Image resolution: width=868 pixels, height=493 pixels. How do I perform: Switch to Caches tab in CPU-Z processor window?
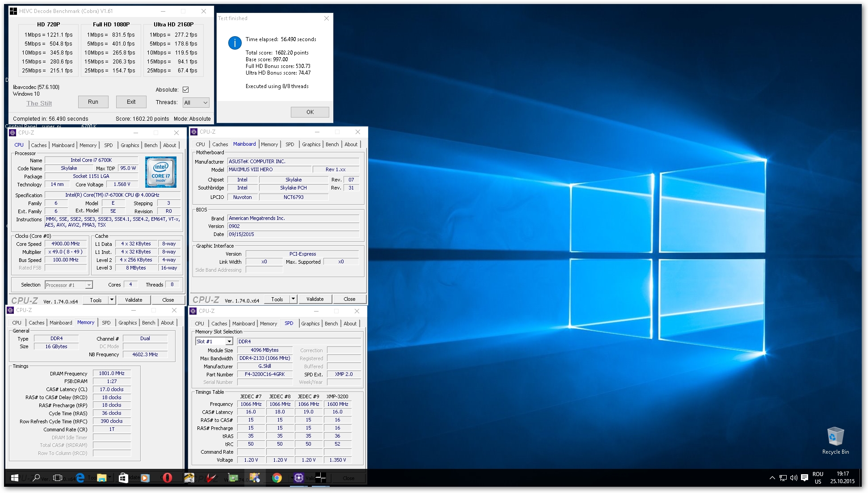click(x=39, y=145)
